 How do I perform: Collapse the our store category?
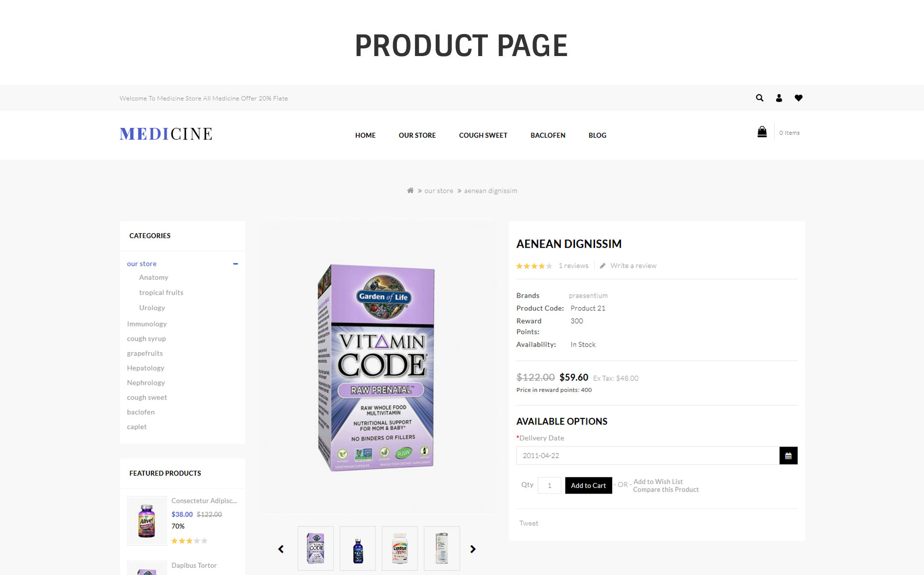click(x=236, y=264)
